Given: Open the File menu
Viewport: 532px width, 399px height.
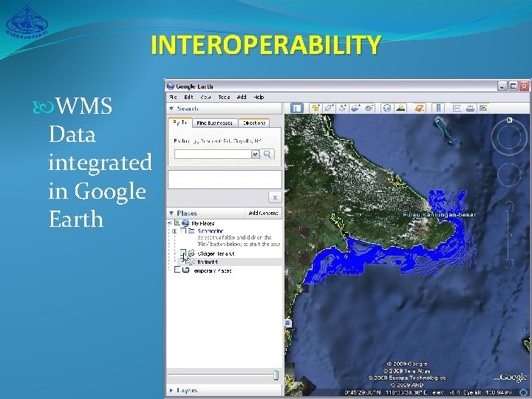Looking at the screenshot, I should [x=173, y=97].
